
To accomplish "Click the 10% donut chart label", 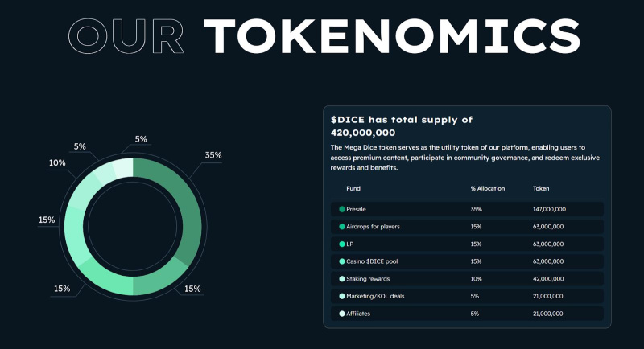I will tap(57, 163).
